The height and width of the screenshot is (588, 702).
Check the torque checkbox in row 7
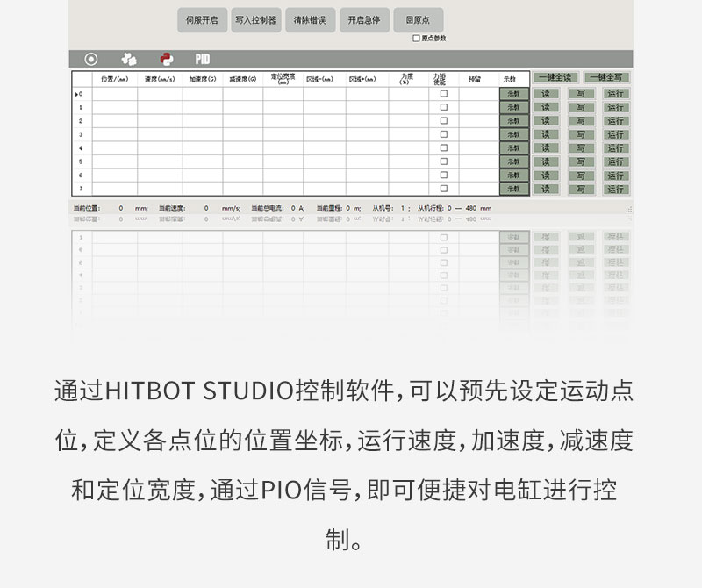click(x=443, y=189)
